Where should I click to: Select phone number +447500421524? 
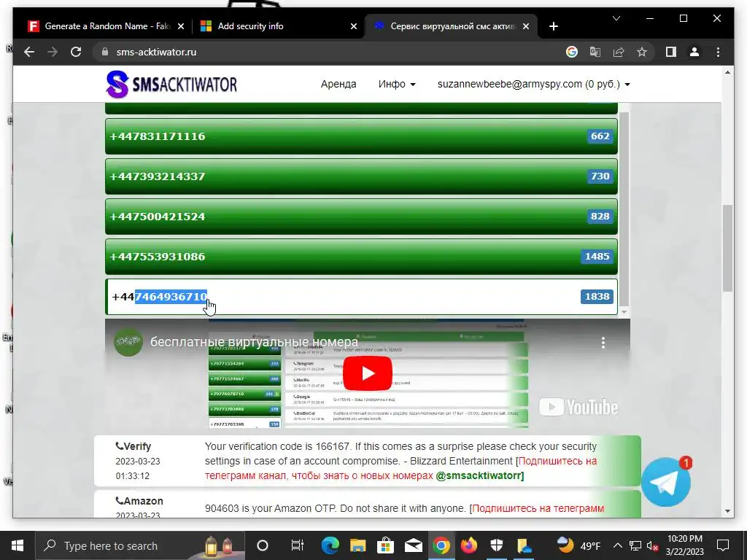click(x=361, y=216)
